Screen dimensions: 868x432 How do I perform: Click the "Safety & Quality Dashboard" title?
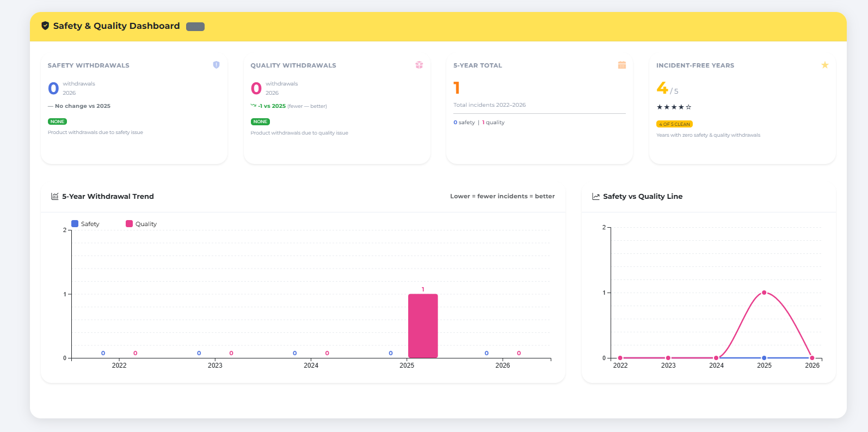click(x=116, y=26)
